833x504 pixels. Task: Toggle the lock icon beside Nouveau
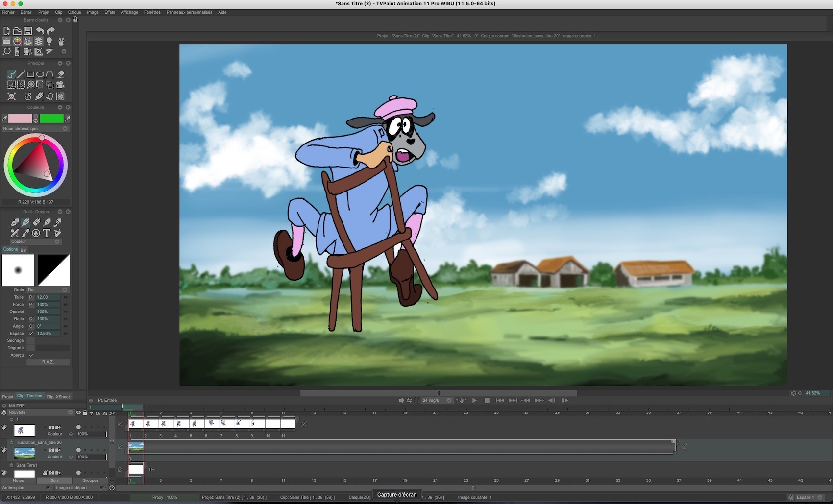[x=85, y=412]
